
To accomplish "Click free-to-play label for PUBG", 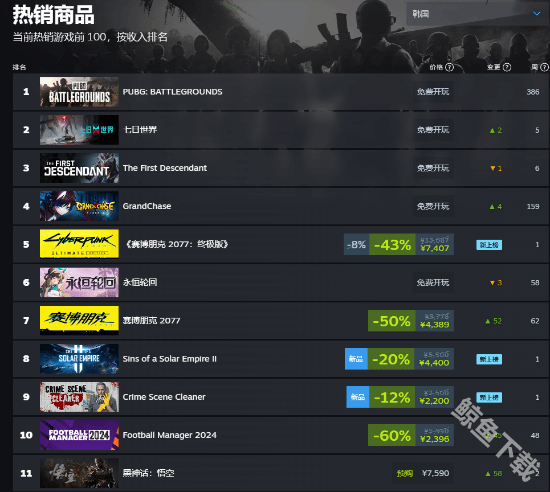I will tap(433, 92).
